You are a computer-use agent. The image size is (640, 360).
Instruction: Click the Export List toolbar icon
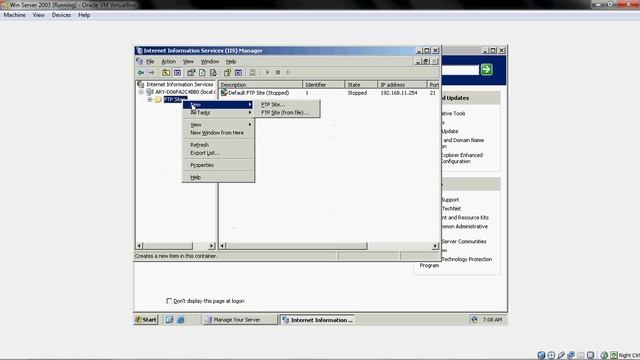coord(213,73)
